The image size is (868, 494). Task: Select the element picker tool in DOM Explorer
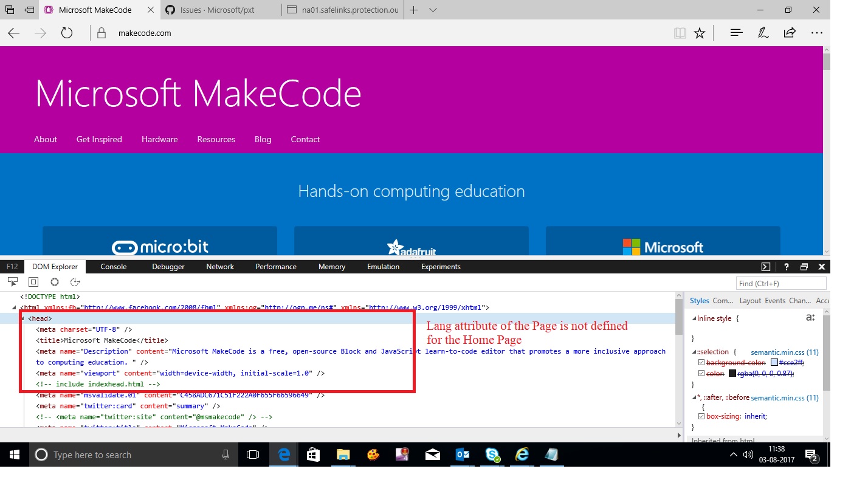coord(13,281)
